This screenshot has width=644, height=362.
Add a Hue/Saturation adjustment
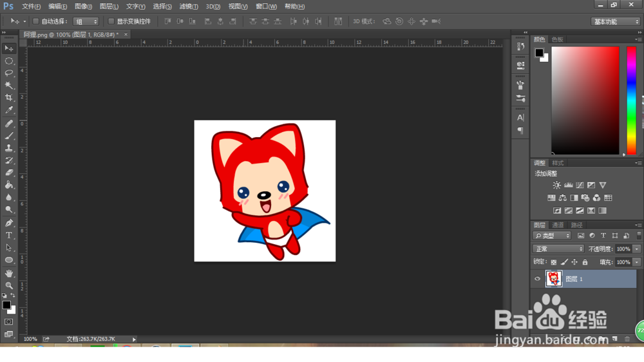[x=551, y=198]
